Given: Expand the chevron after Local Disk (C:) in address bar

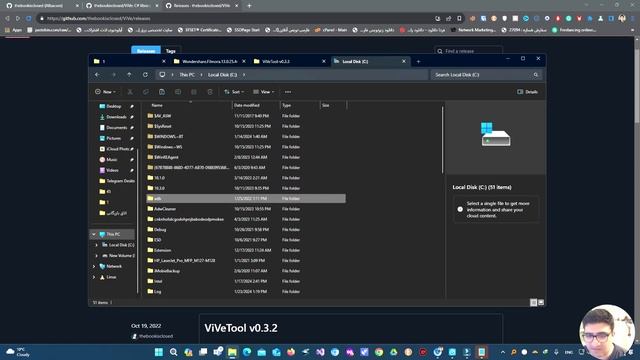Looking at the screenshot, I should (x=244, y=75).
